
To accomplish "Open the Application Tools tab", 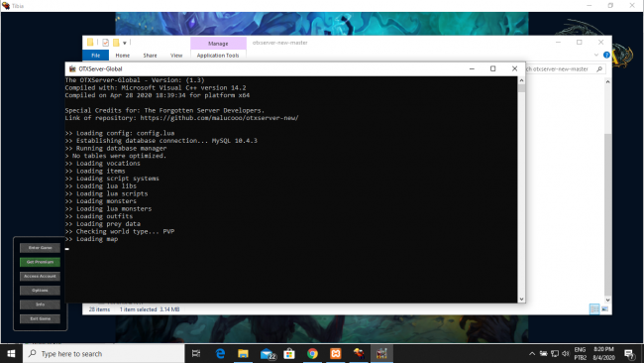I will [x=218, y=56].
